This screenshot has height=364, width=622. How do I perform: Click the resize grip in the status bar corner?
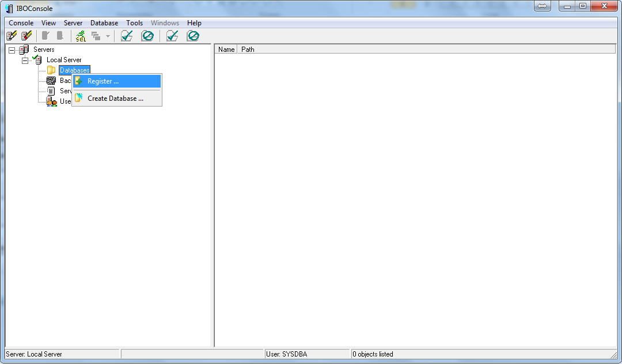coord(614,355)
